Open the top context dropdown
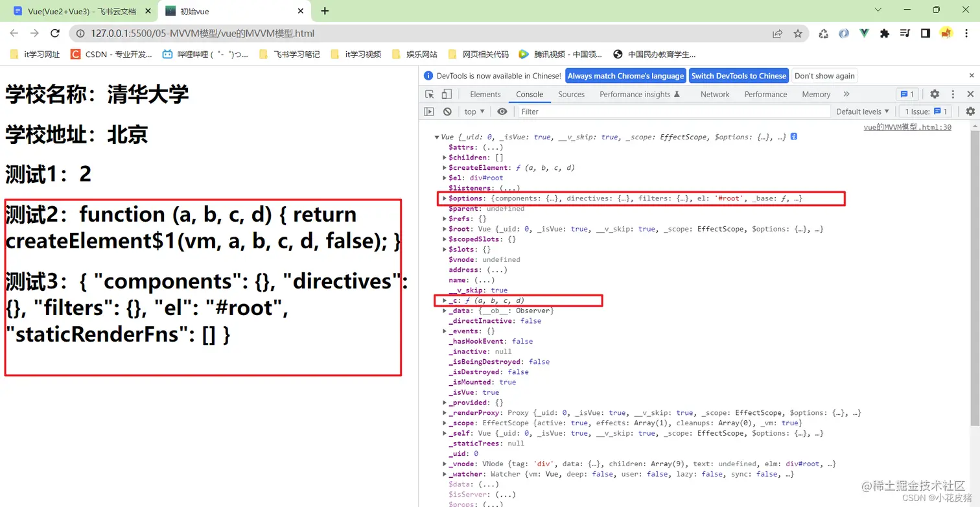 point(474,112)
